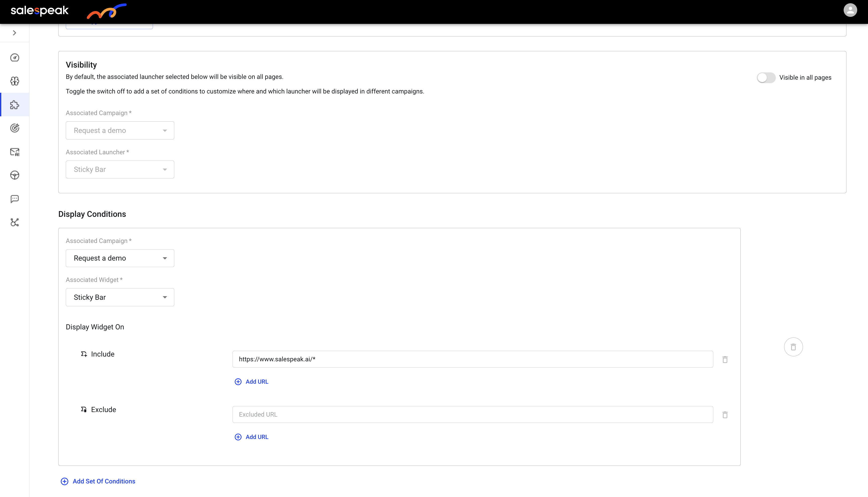This screenshot has width=868, height=497.
Task: Open the dashboard gauge icon in sidebar
Action: 15,58
